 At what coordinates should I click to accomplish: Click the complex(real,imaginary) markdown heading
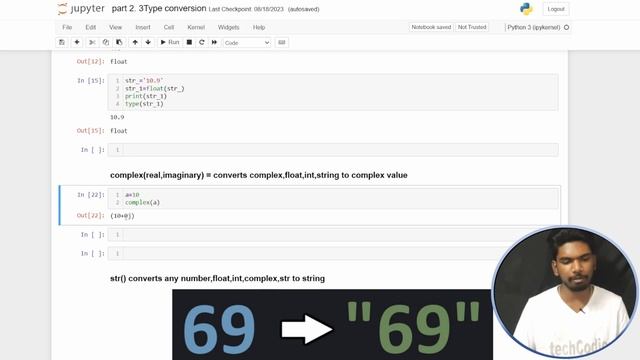pos(259,175)
